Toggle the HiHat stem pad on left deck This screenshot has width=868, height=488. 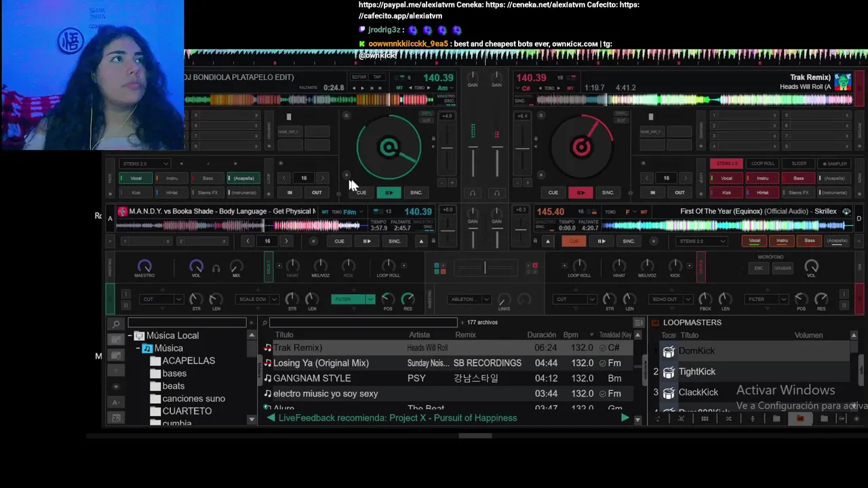click(172, 192)
